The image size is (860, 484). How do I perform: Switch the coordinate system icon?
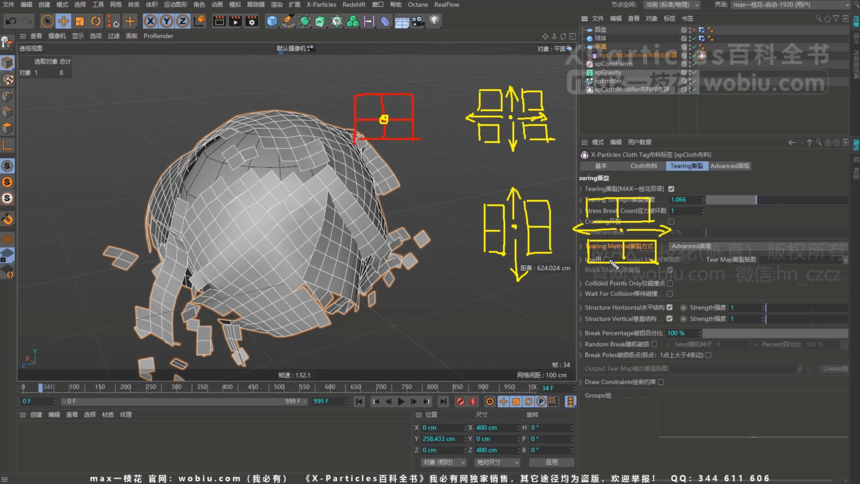coord(200,21)
